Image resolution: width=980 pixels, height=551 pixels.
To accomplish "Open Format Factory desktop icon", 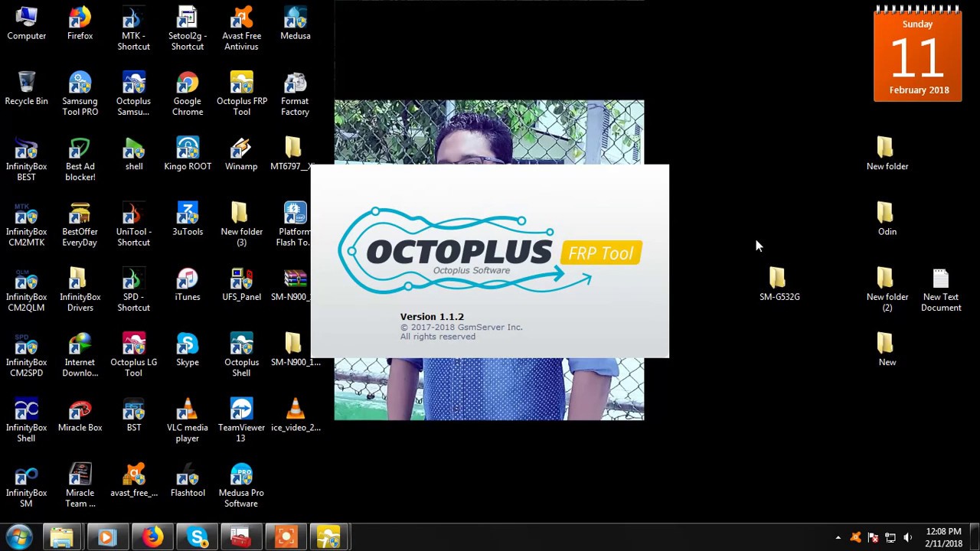I will pyautogui.click(x=295, y=95).
